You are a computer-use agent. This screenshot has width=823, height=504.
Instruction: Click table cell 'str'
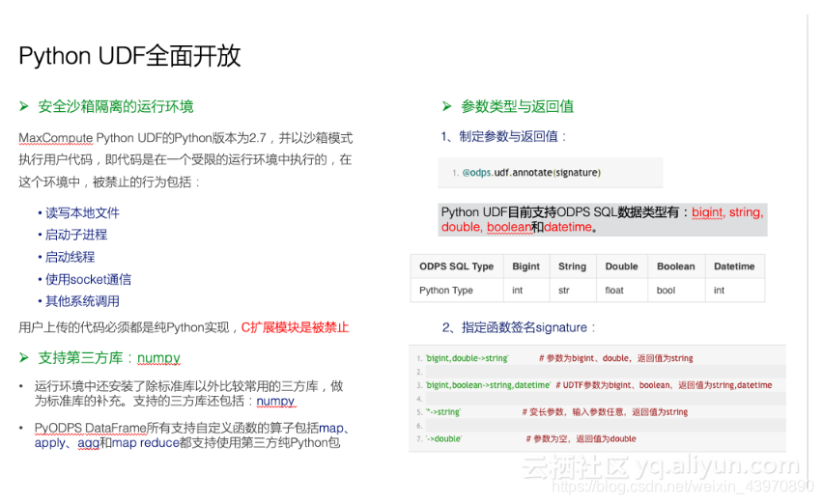pyautogui.click(x=564, y=291)
